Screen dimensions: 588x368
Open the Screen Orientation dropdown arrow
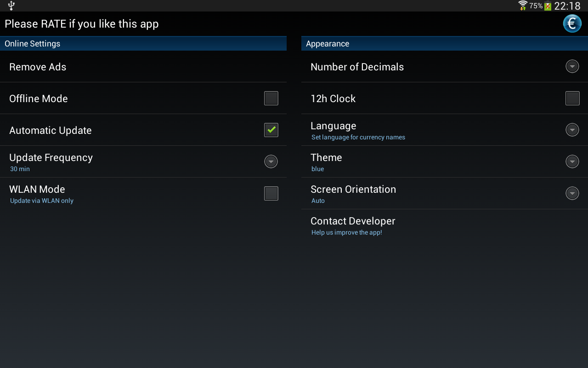(572, 194)
